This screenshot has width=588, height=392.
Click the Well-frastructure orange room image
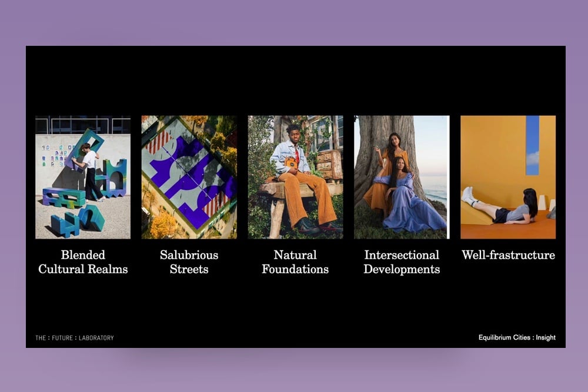pos(508,177)
